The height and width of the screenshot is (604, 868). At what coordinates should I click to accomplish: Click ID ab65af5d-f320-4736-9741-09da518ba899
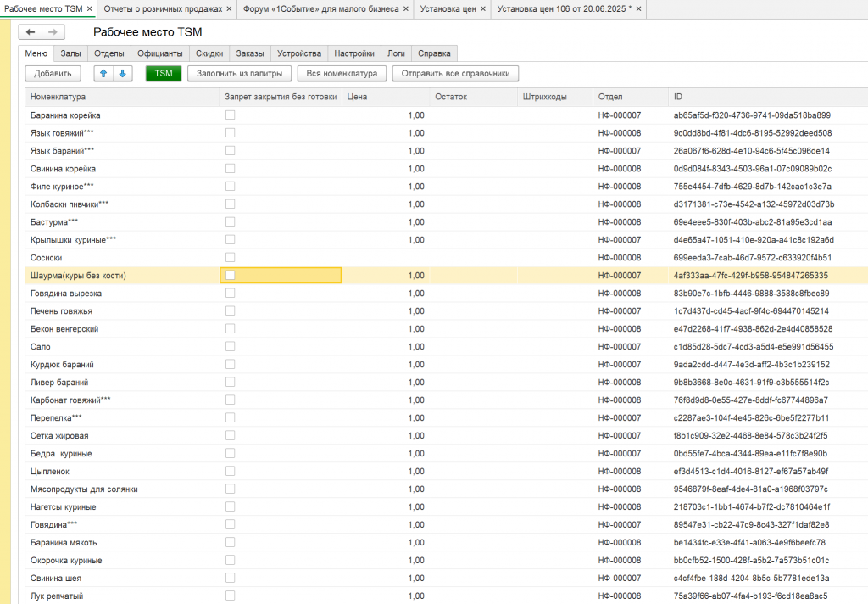(752, 115)
